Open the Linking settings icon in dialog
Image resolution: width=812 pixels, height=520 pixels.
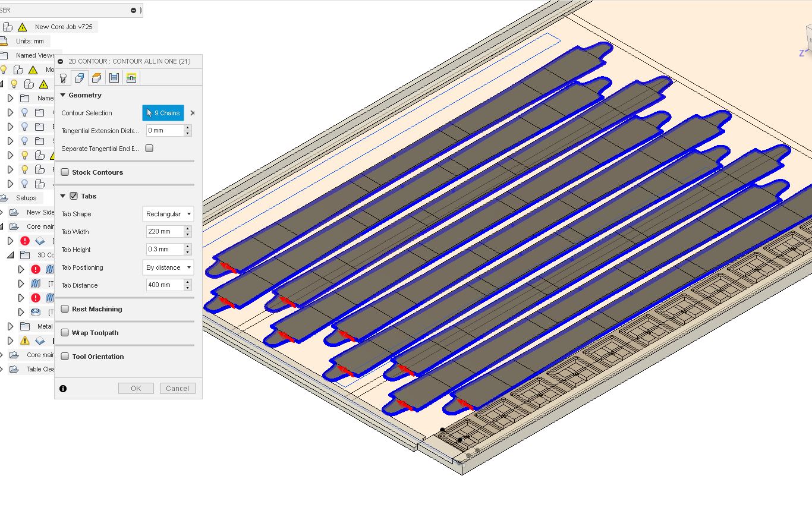coord(131,77)
